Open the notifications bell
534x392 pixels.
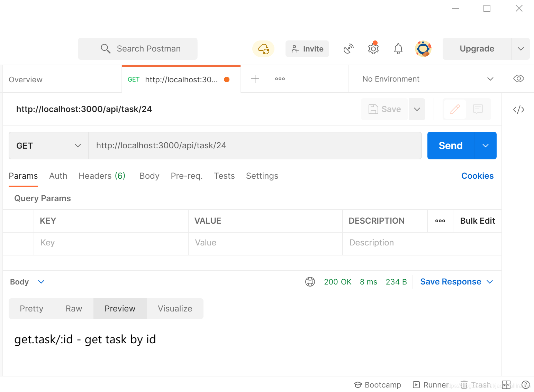pos(398,49)
